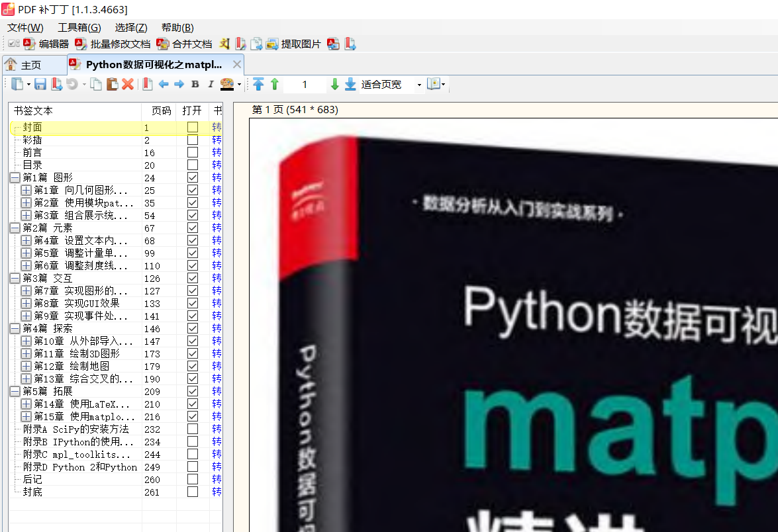The height and width of the screenshot is (532, 778).
Task: Open 合并文档 merge documents tool
Action: pyautogui.click(x=184, y=44)
